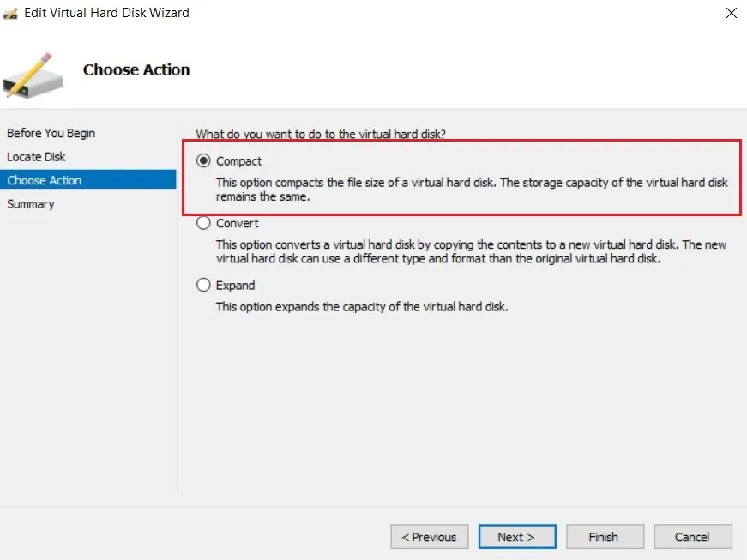The height and width of the screenshot is (560, 747).
Task: Click the window title text in title bar
Action: pos(106,13)
